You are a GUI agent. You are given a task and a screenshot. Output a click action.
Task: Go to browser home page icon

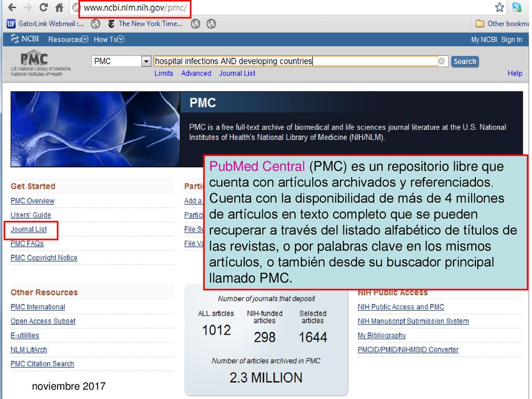[x=59, y=7]
